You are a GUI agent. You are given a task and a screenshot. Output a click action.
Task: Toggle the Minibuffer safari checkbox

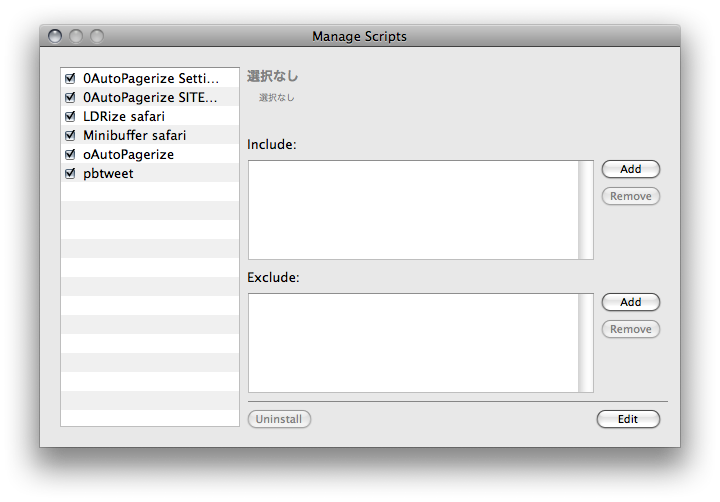(70, 135)
